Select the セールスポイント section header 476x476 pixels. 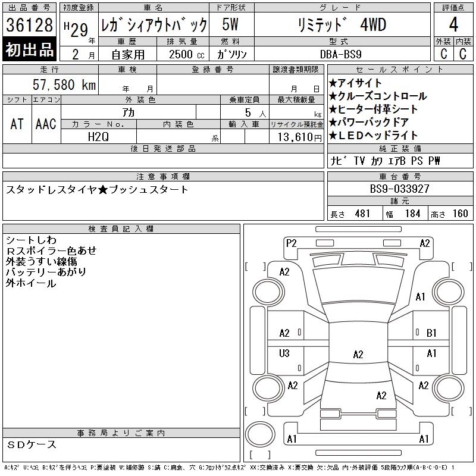[400, 70]
